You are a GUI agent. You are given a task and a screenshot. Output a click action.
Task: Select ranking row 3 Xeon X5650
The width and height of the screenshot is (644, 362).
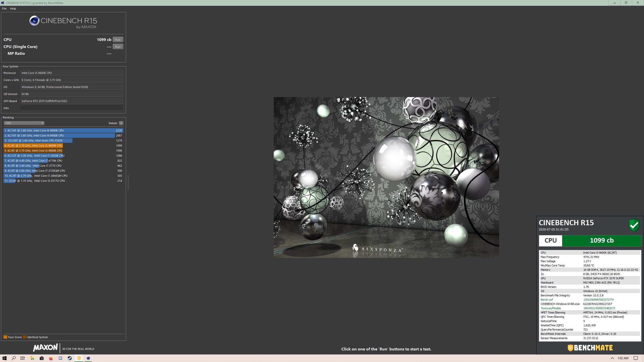point(63,141)
